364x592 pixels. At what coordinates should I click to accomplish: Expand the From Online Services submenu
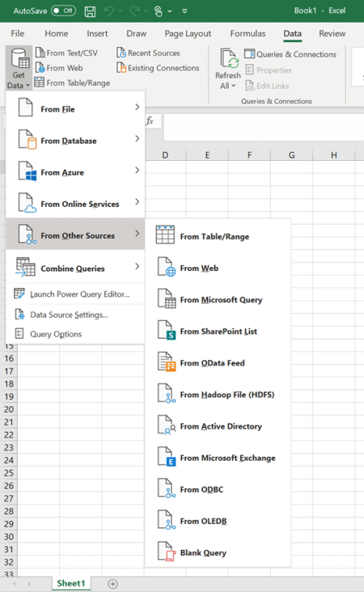[75, 204]
